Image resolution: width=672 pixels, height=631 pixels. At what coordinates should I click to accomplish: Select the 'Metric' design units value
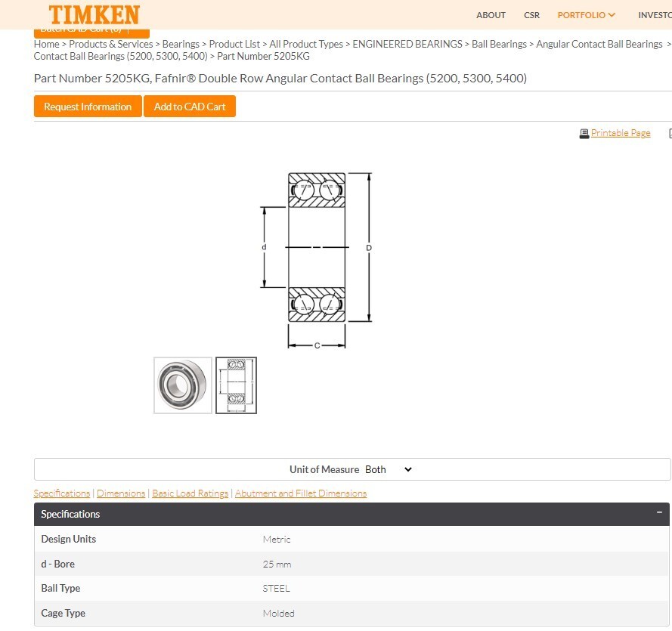pos(277,540)
